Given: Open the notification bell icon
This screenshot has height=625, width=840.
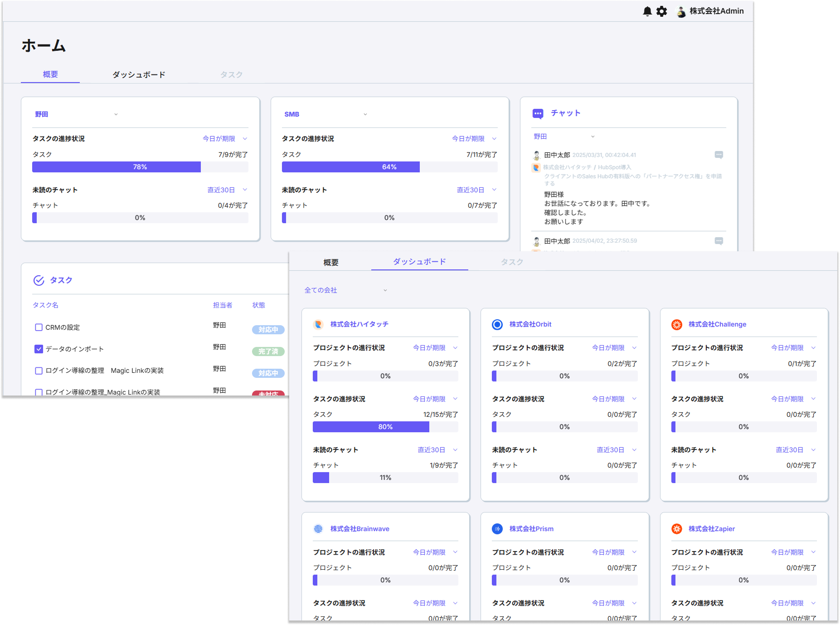Looking at the screenshot, I should [647, 11].
